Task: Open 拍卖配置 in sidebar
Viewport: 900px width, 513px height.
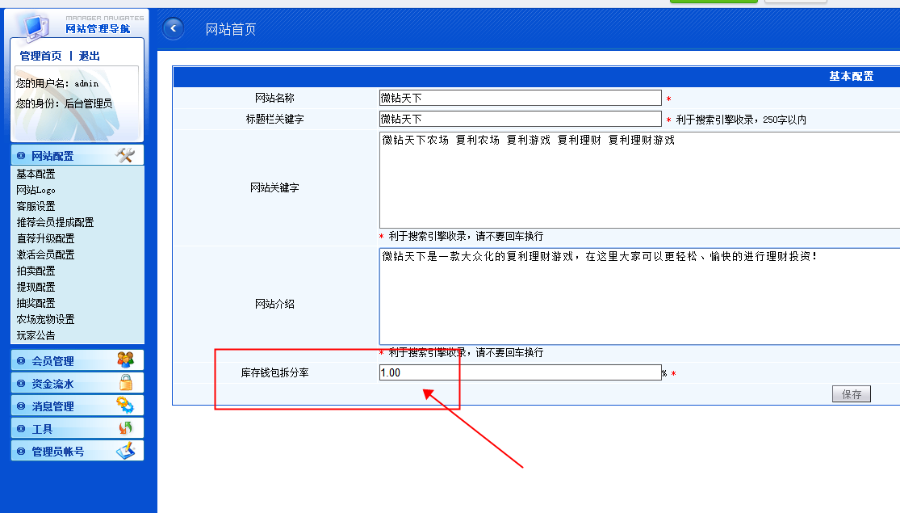Action: pyautogui.click(x=36, y=270)
